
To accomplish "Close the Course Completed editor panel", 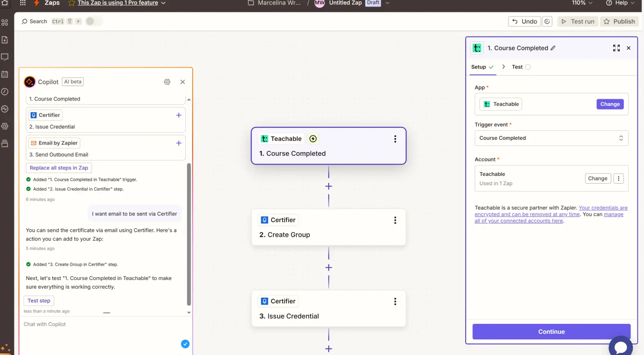I will (x=629, y=48).
